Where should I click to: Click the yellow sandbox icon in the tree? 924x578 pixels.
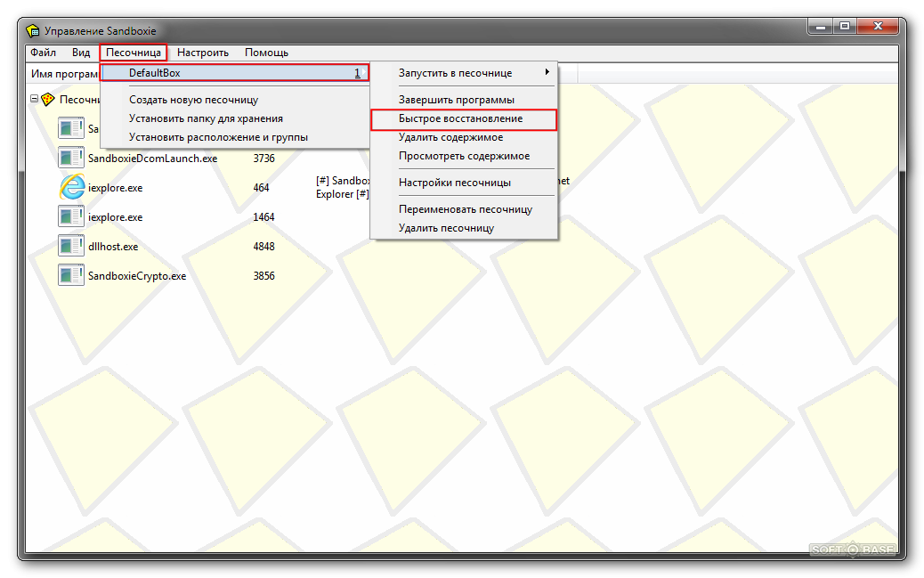(x=48, y=99)
